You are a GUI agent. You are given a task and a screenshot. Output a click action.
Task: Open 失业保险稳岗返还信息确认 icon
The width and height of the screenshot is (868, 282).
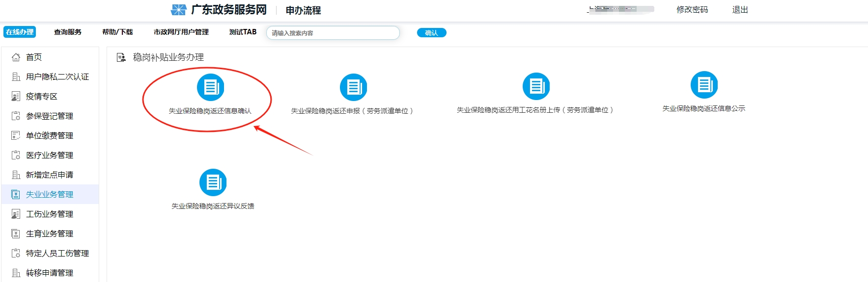pos(210,87)
